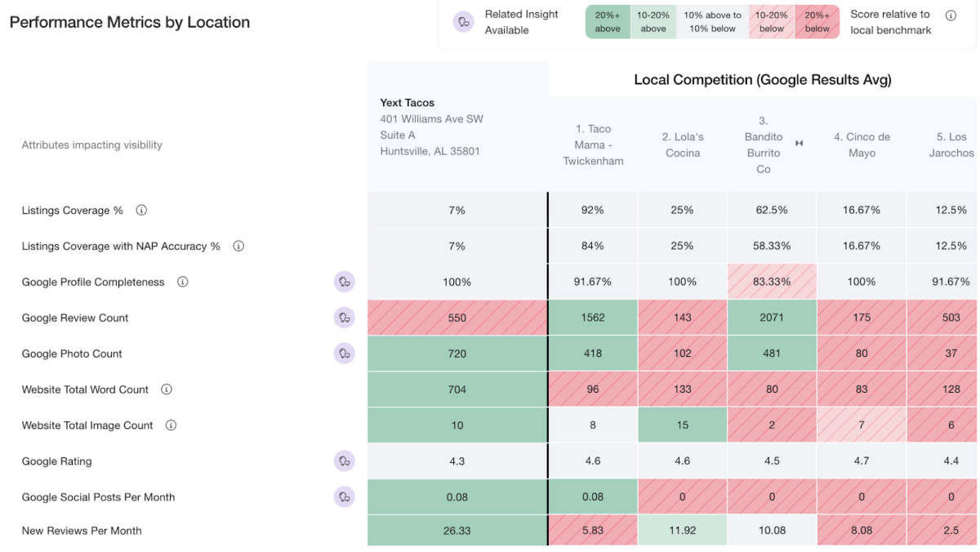Click info icon beside Score relative to benchmark
The image size is (980, 552).
pos(951,16)
